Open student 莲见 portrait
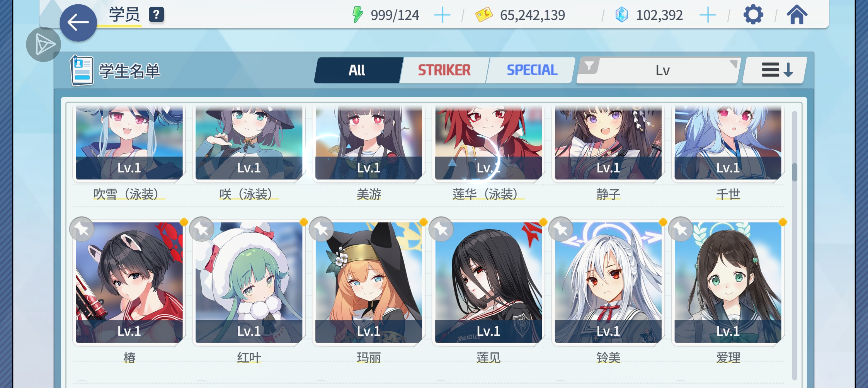 [x=488, y=282]
